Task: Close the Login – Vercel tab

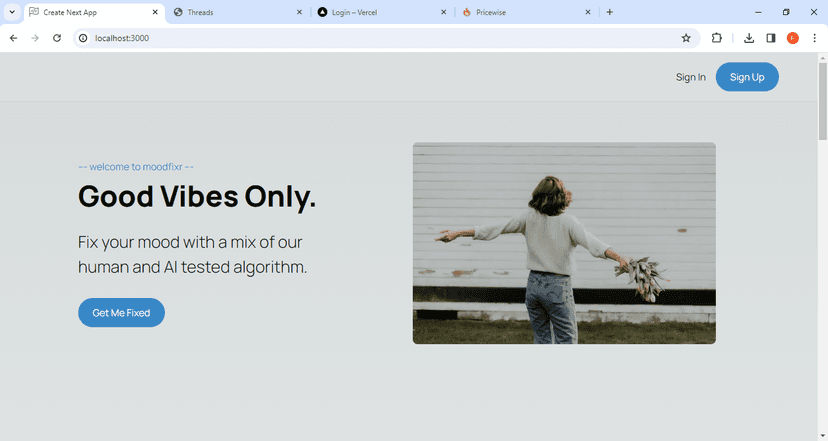Action: [x=444, y=12]
